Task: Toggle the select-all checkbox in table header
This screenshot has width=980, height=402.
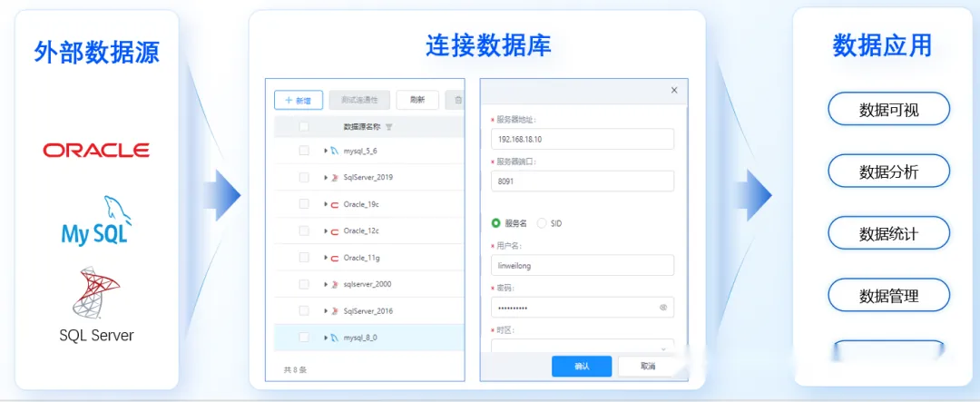Action: (304, 127)
